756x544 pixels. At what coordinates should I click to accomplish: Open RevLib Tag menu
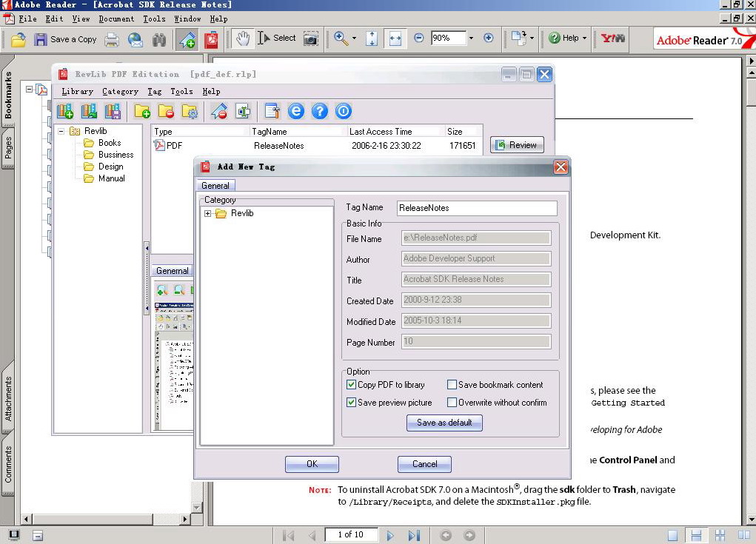pyautogui.click(x=154, y=91)
